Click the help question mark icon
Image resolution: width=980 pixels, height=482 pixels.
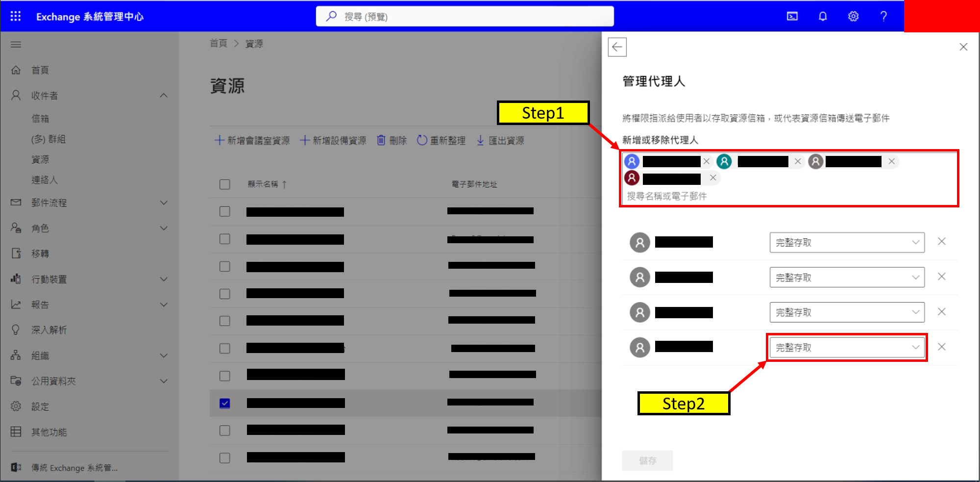tap(883, 16)
